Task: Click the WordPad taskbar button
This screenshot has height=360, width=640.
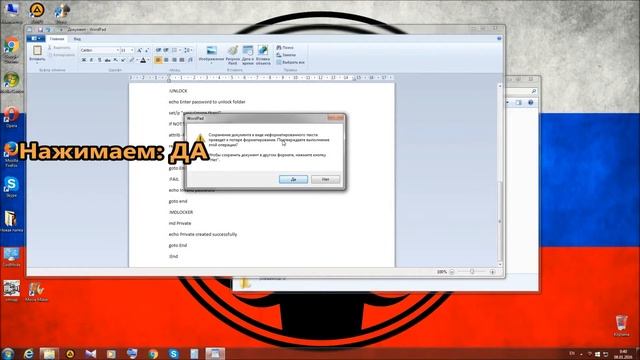Action: click(x=215, y=353)
